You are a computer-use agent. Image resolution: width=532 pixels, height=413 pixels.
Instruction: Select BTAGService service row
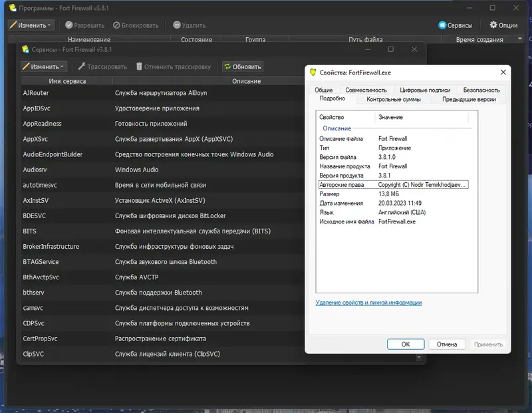(162, 261)
